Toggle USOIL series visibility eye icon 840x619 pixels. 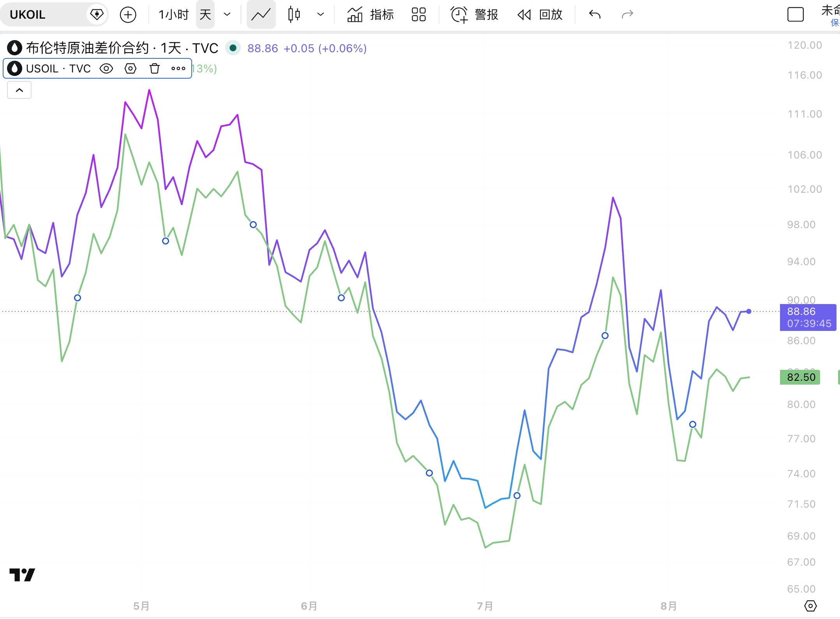(106, 69)
